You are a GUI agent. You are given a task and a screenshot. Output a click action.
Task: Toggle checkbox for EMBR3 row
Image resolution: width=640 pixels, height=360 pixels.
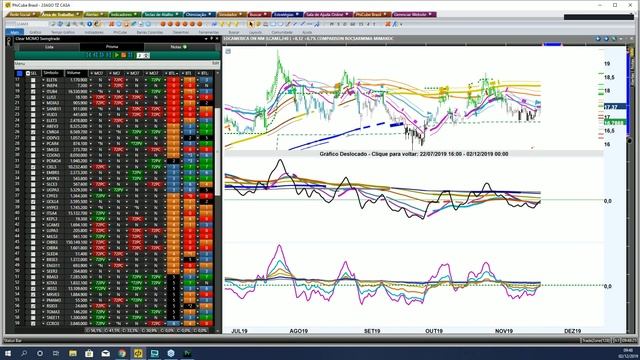coord(33,172)
